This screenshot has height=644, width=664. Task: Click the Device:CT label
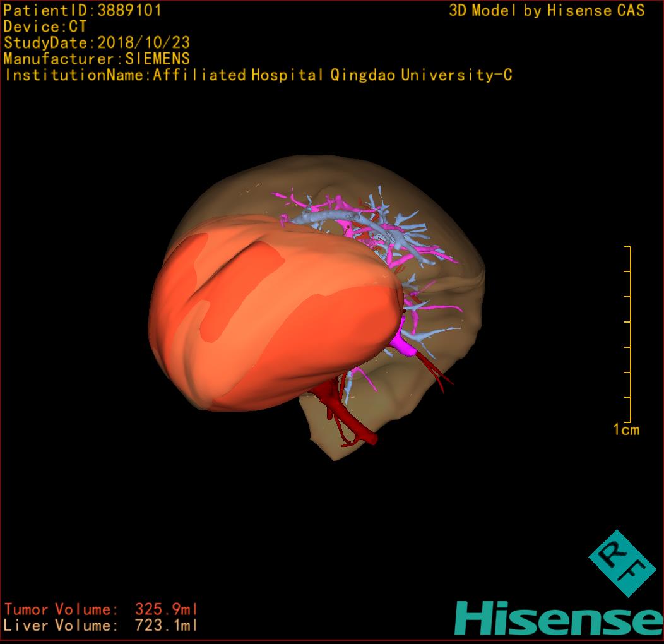tap(45, 27)
